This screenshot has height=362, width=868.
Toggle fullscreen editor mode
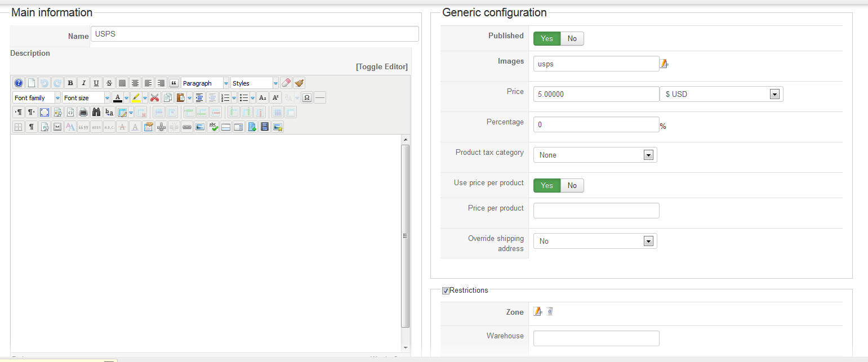(x=44, y=112)
